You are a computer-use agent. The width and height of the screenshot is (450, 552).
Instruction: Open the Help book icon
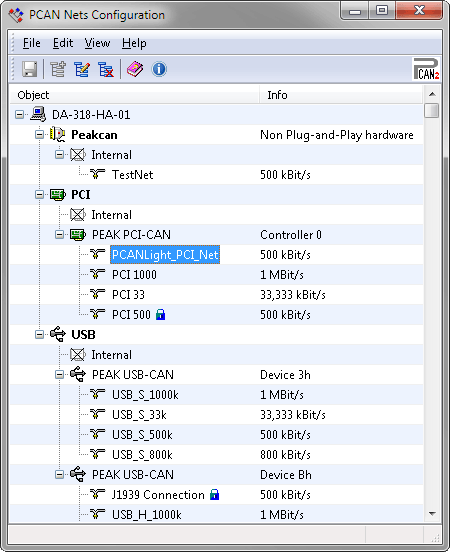135,69
